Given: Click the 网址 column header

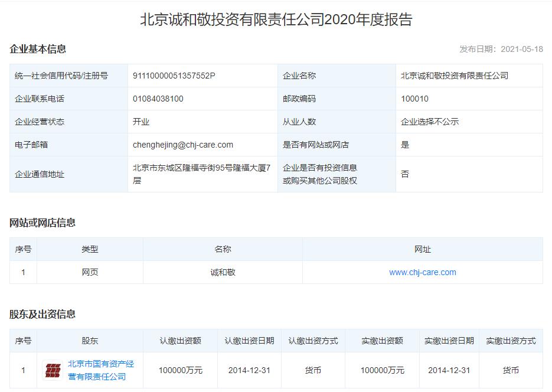Looking at the screenshot, I should [423, 250].
